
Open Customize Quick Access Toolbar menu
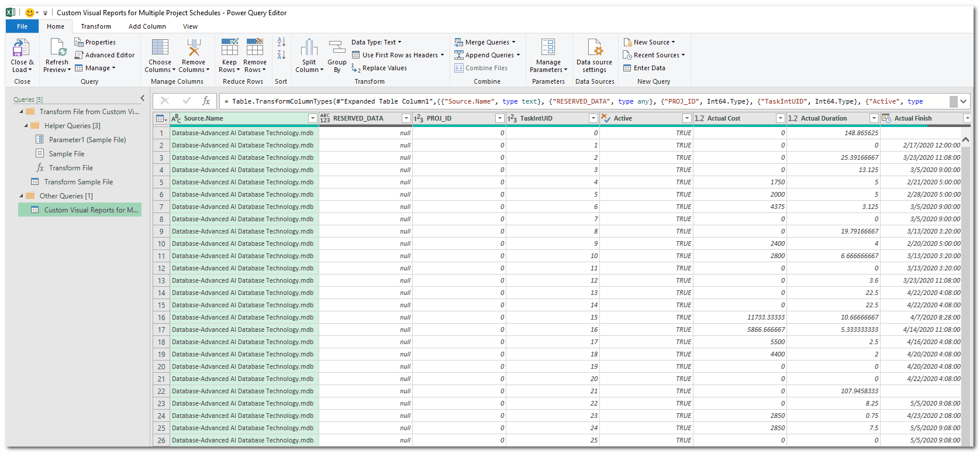coord(45,13)
